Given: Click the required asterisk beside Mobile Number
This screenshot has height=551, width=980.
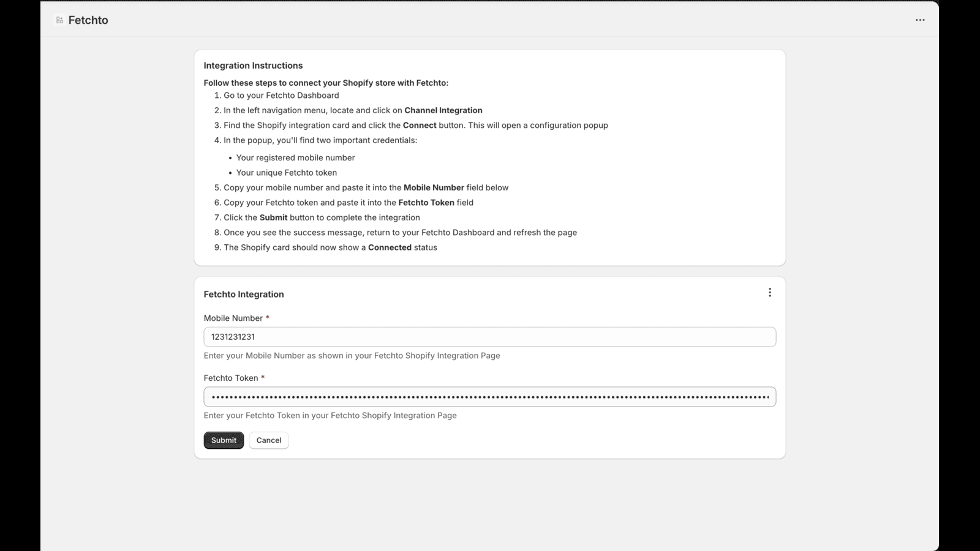Looking at the screenshot, I should coord(268,317).
